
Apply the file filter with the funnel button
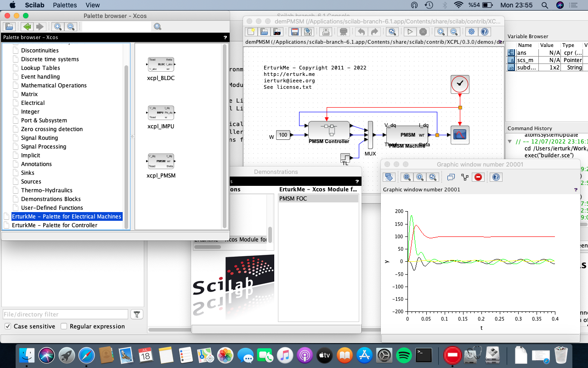pyautogui.click(x=136, y=314)
